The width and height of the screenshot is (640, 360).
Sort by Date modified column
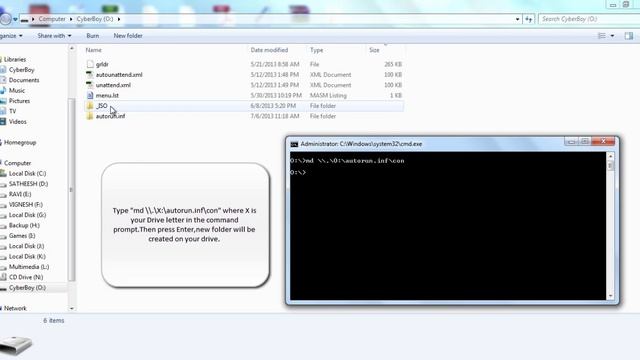point(269,50)
